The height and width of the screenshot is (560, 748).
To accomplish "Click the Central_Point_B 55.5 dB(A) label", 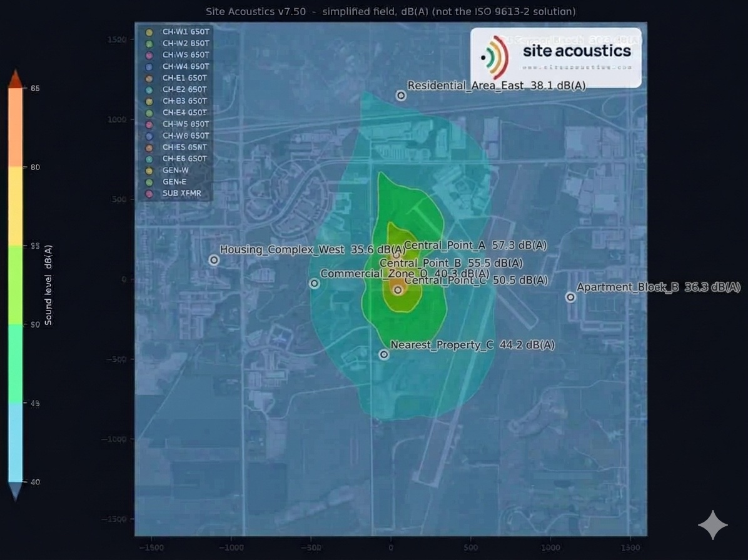I will (452, 263).
